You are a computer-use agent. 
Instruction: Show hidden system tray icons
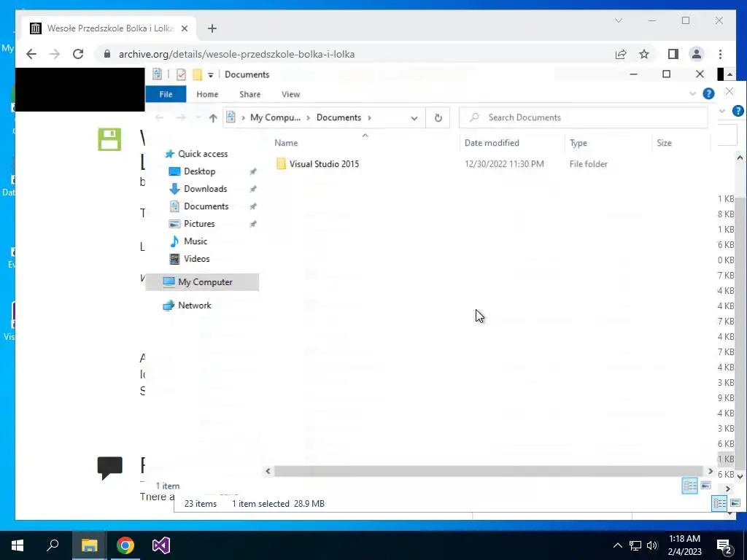[617, 545]
